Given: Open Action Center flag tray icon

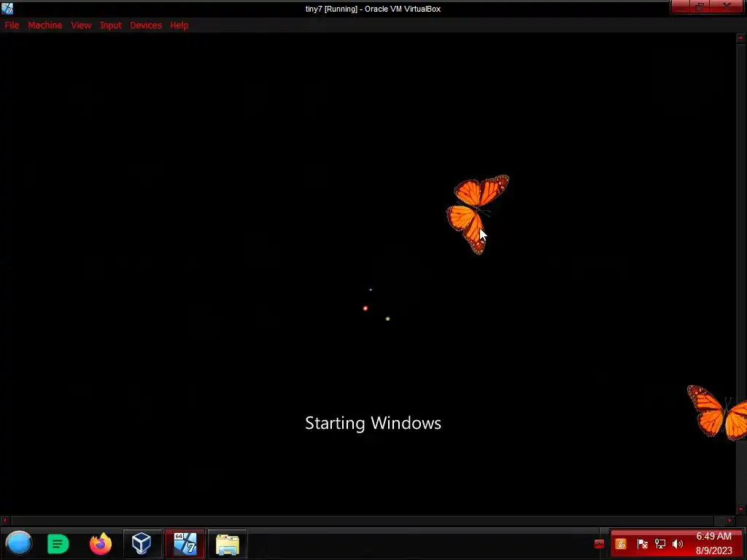Looking at the screenshot, I should (642, 544).
